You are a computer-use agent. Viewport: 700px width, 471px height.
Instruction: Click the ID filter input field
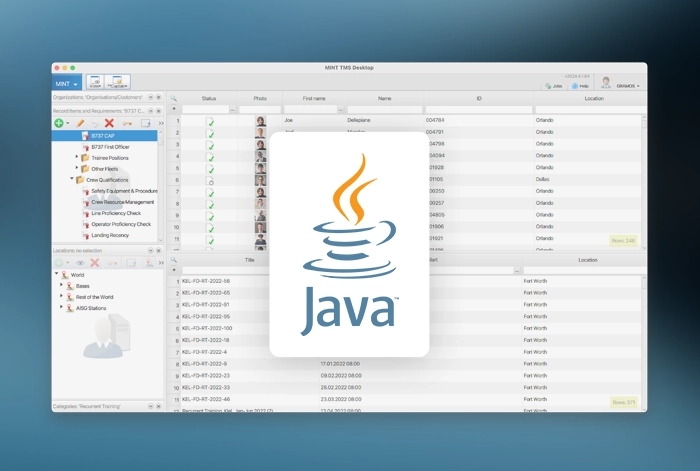[479, 109]
